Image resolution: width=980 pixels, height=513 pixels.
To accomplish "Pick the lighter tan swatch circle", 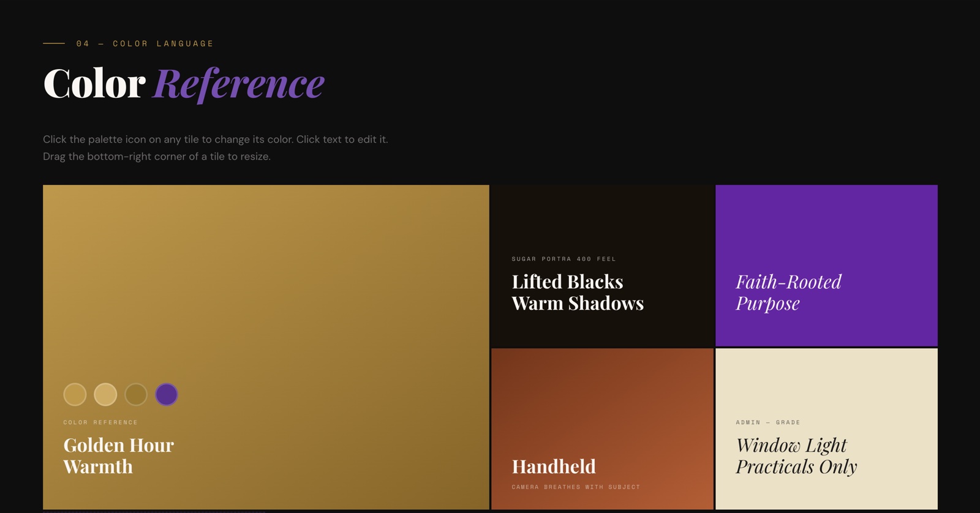I will (105, 394).
